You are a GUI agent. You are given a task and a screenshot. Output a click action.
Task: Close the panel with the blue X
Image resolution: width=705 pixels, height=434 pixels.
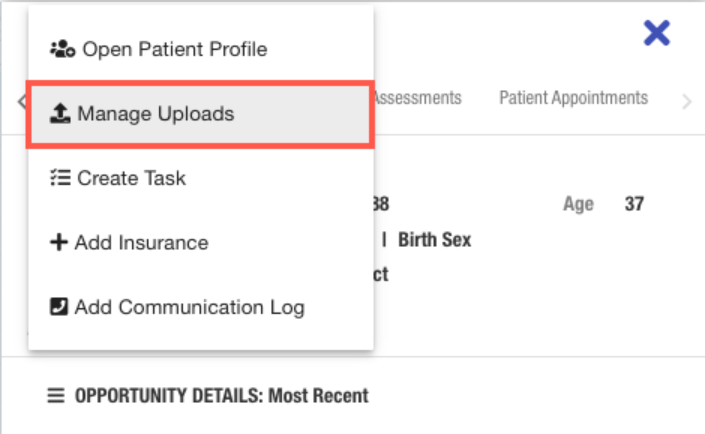tap(656, 34)
